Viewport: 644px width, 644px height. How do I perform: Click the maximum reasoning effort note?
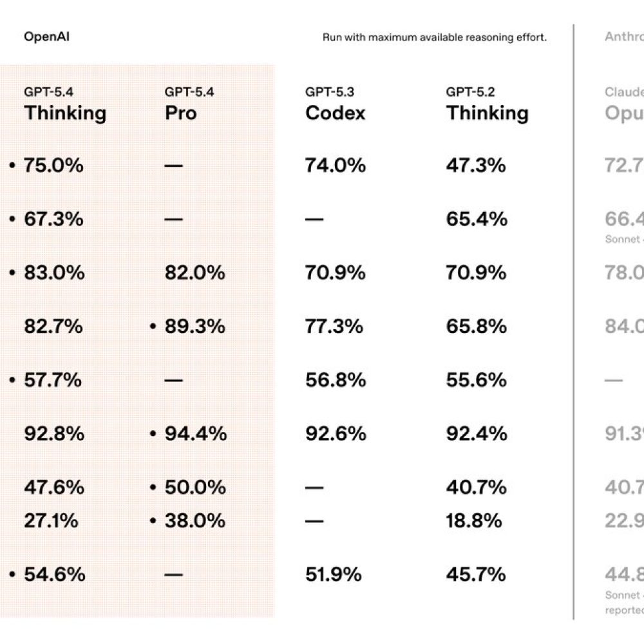click(x=434, y=37)
